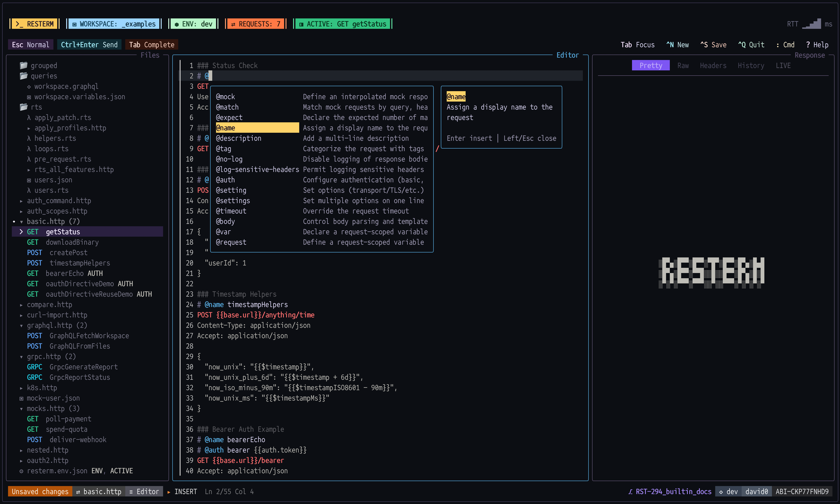The height and width of the screenshot is (504, 840).
Task: Collapse mocks.http (3) requests
Action: (22, 409)
